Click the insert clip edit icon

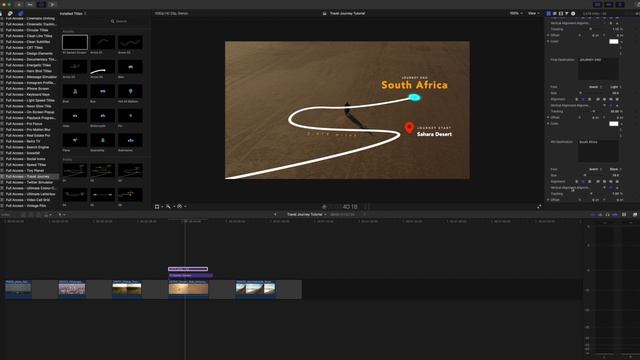click(x=31, y=214)
